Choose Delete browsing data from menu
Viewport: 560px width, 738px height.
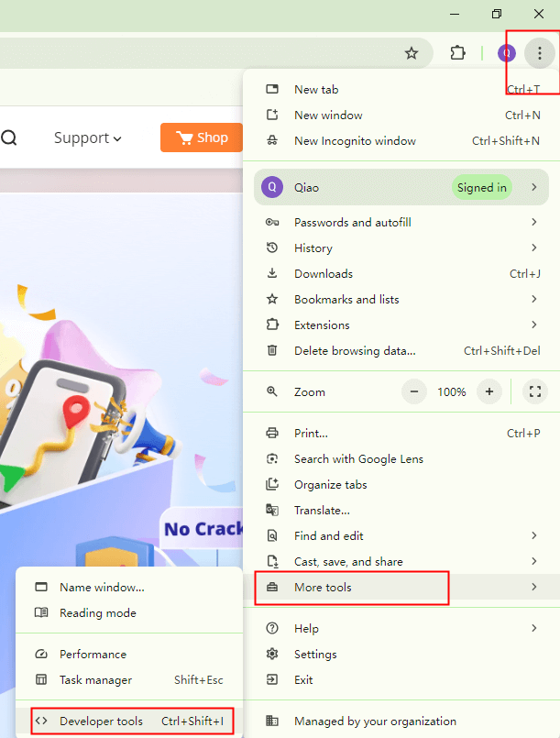click(x=355, y=351)
